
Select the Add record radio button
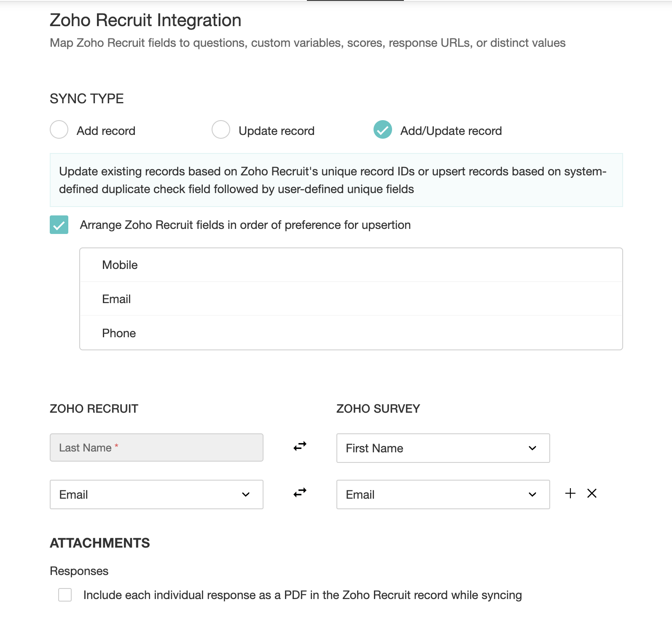click(x=59, y=129)
